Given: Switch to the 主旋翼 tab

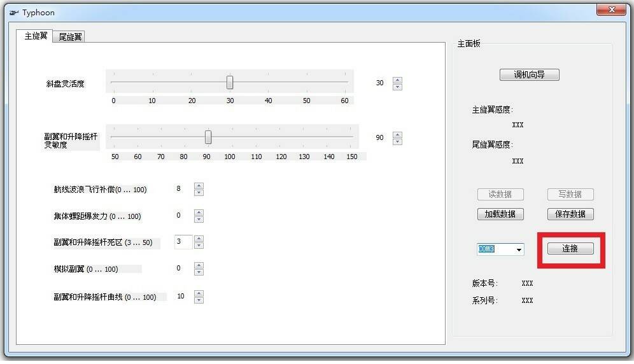Looking at the screenshot, I should pyautogui.click(x=35, y=36).
